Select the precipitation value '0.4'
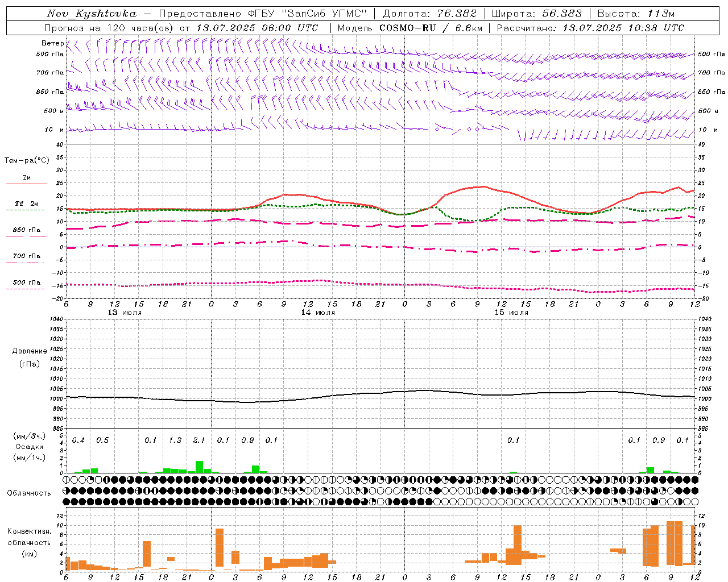This screenshot has width=728, height=582. pos(78,440)
